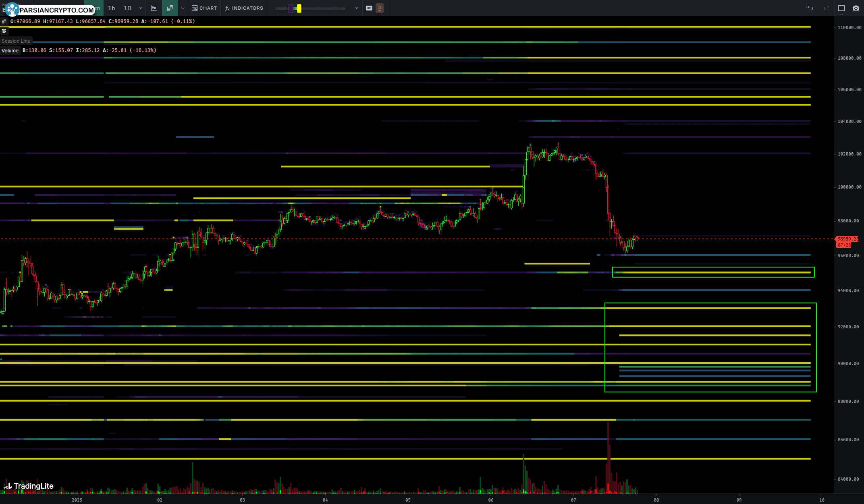Switch to the 1D timeframe
Viewport: 864px width, 504px height.
[128, 8]
